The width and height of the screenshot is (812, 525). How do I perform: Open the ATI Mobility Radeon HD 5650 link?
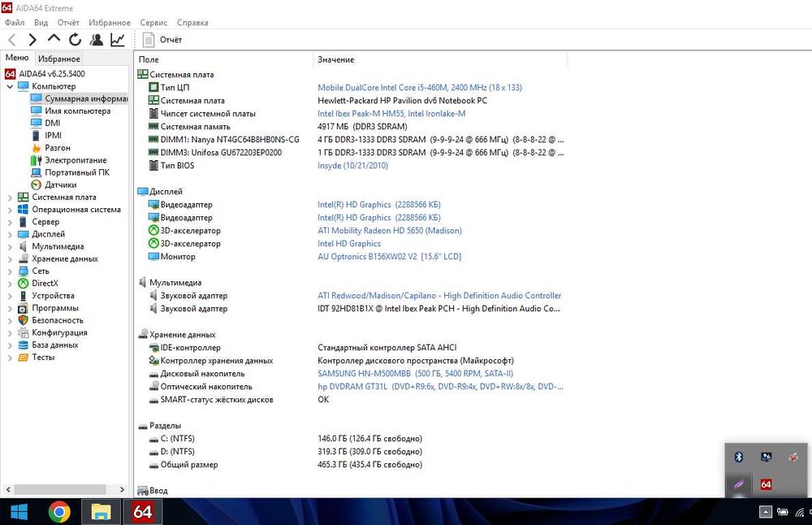click(x=390, y=231)
